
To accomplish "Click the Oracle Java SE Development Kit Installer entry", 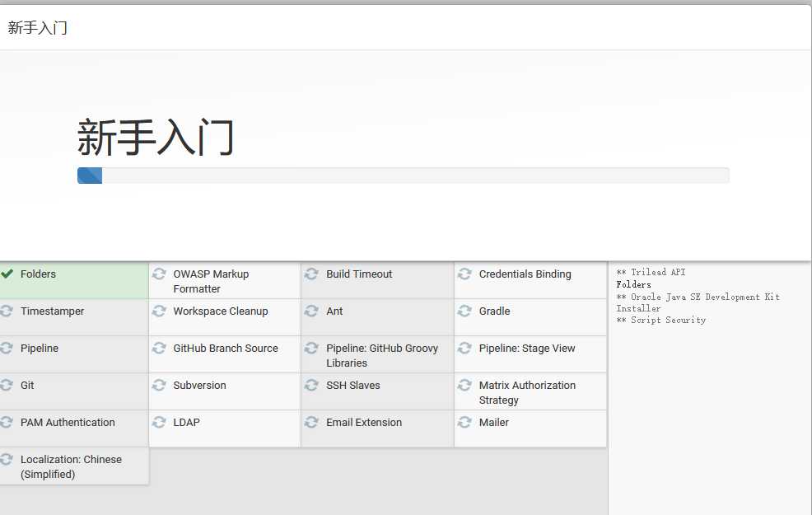I will point(698,302).
